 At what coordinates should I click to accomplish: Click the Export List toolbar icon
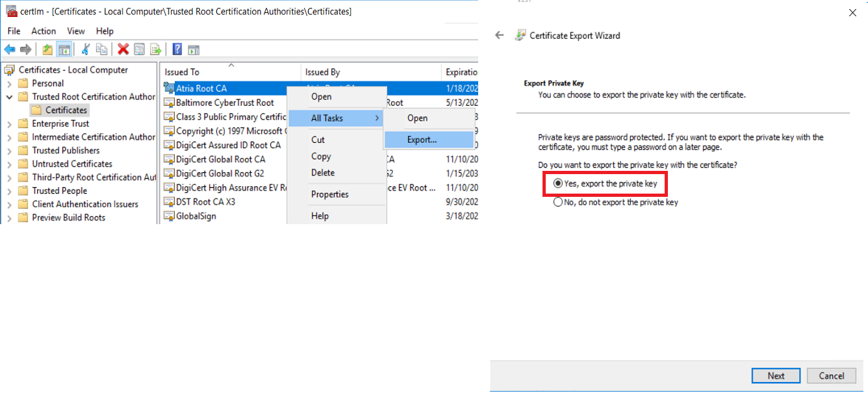point(156,49)
